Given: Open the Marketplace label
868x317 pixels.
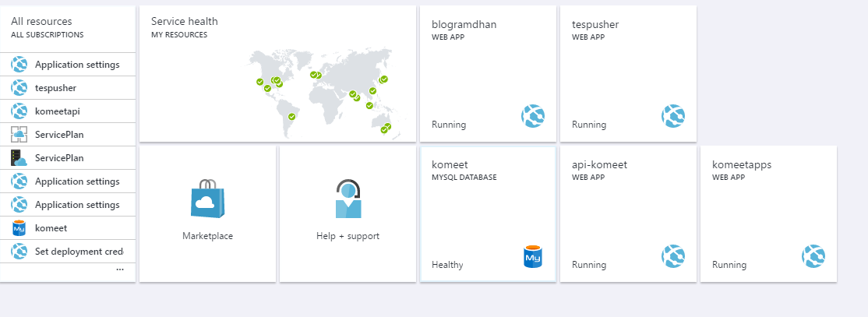Looking at the screenshot, I should [207, 236].
